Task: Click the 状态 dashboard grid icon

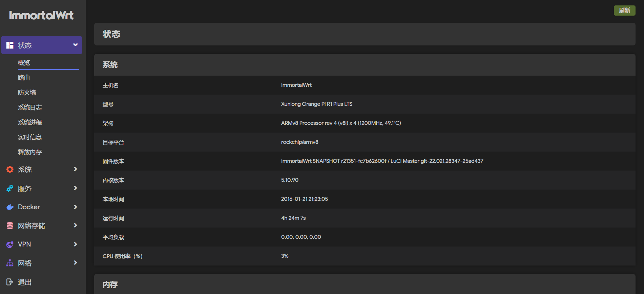Action: [x=10, y=45]
